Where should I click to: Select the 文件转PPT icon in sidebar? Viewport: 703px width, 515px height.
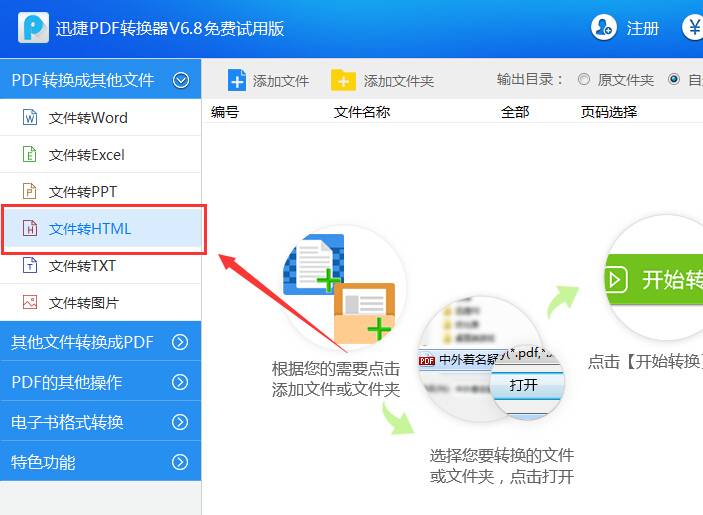pyautogui.click(x=30, y=191)
